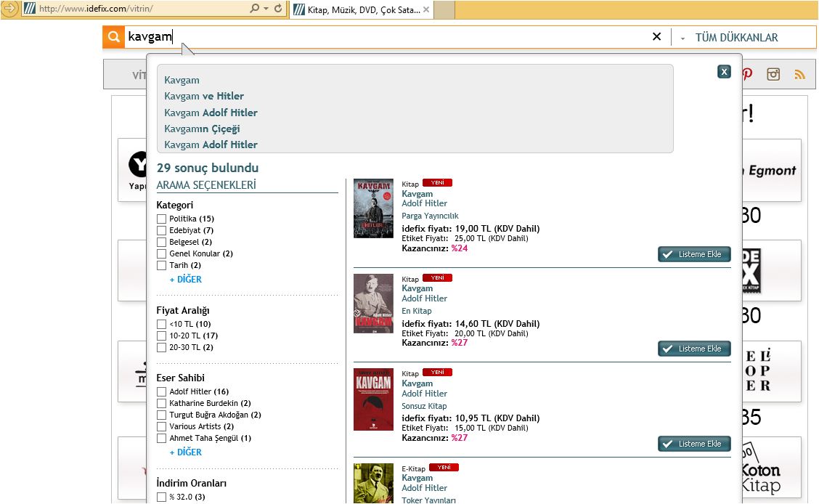This screenshot has height=504, width=819.
Task: Open the RSS feed icon
Action: [x=799, y=75]
